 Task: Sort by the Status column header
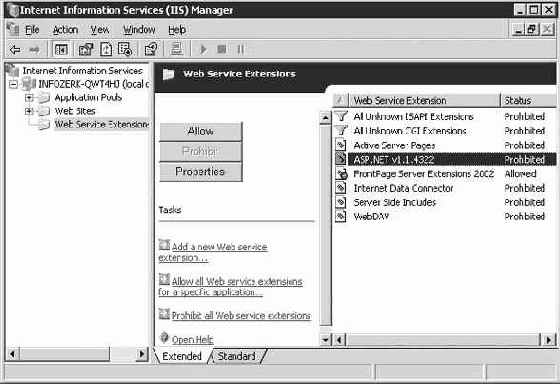pyautogui.click(x=529, y=101)
